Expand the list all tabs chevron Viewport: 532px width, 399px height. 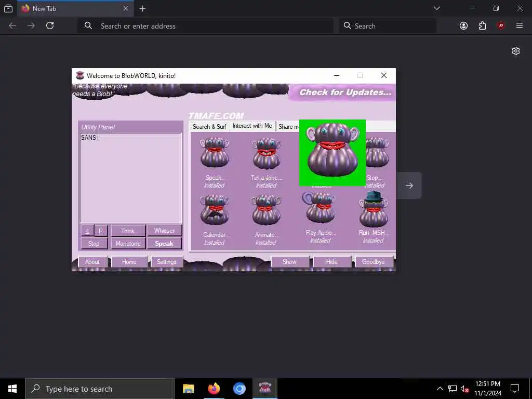(x=437, y=8)
